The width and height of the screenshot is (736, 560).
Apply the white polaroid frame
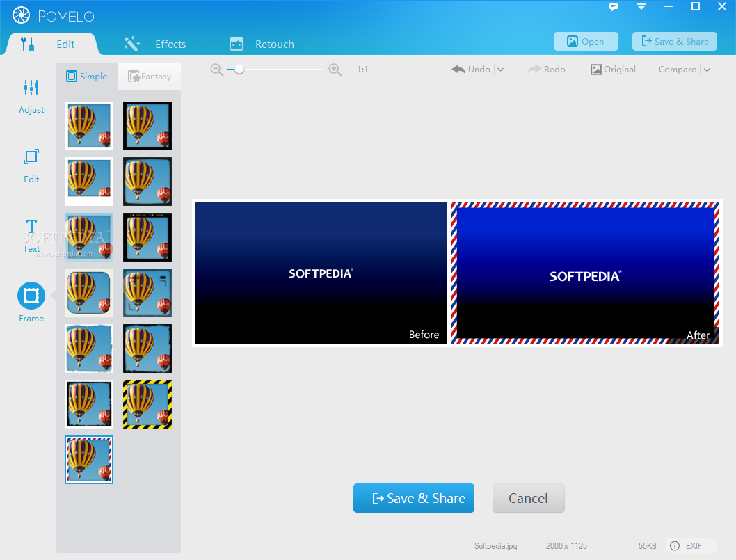click(89, 182)
